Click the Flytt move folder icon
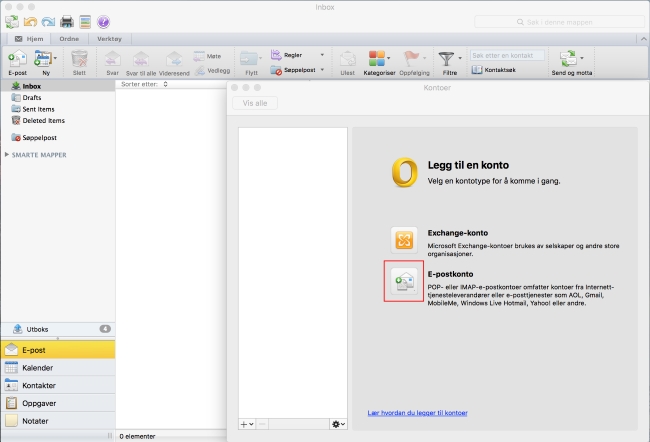Screen dimensions: 650x442 point(249,58)
